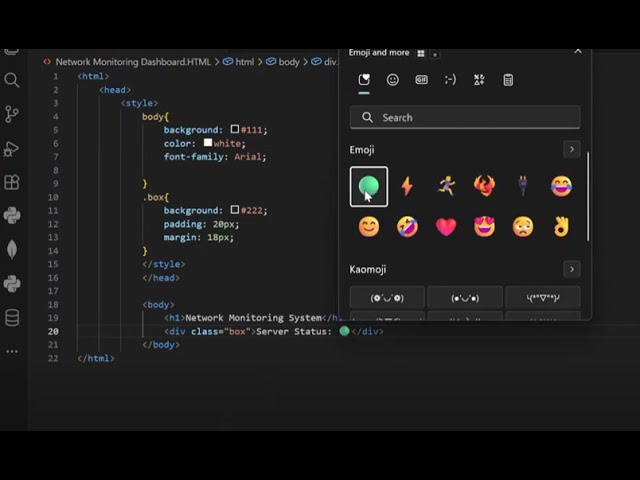Click the body breadcrumb item
The image size is (640, 480).
[289, 62]
